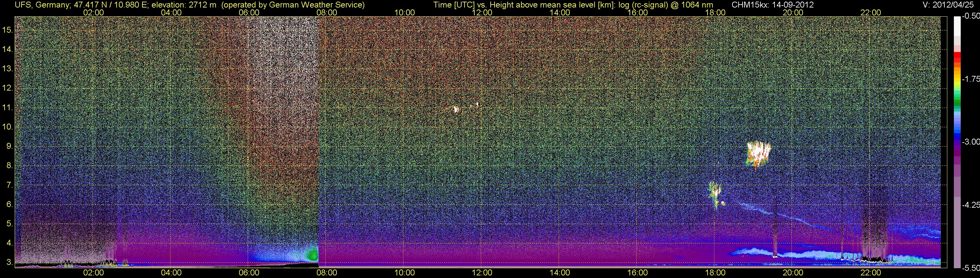980x278 pixels.
Task: Click the green signal blob just before 08:00
Action: point(313,253)
